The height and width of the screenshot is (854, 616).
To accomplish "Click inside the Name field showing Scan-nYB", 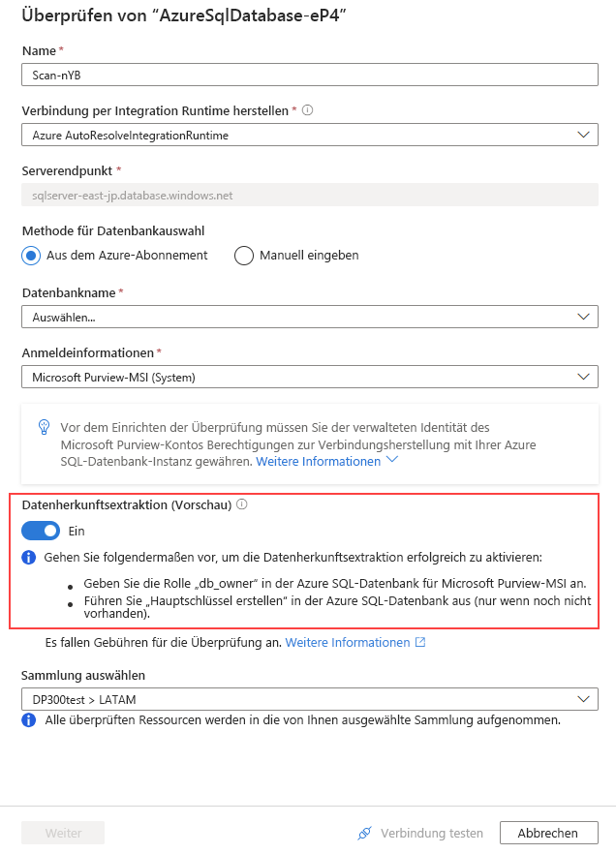I will click(x=308, y=75).
